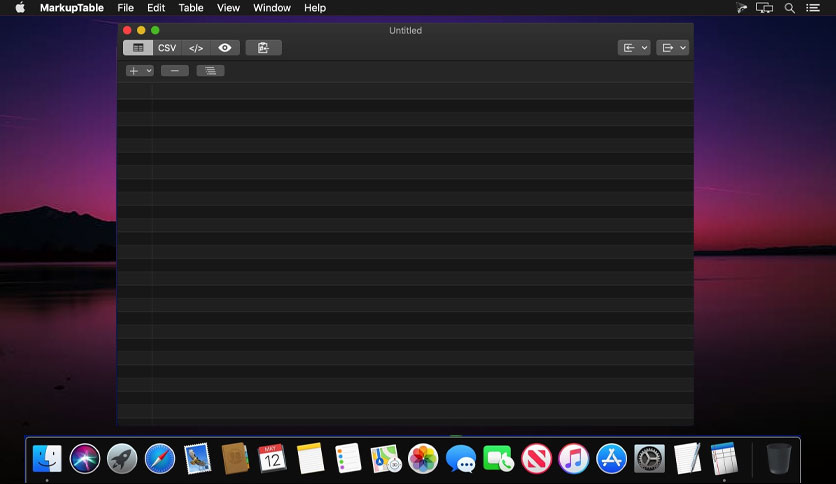Click the Untitled window title
836x484 pixels.
405,30
